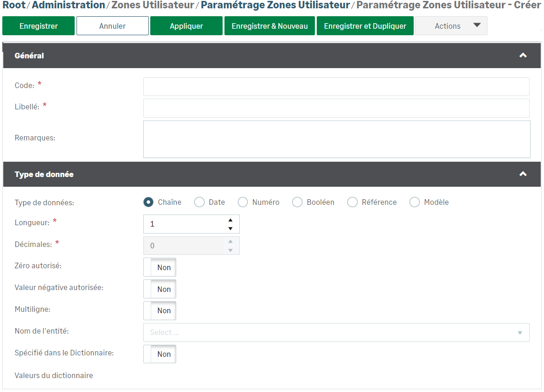544x392 pixels.
Task: Click the Enregistrer button
Action: [x=38, y=26]
